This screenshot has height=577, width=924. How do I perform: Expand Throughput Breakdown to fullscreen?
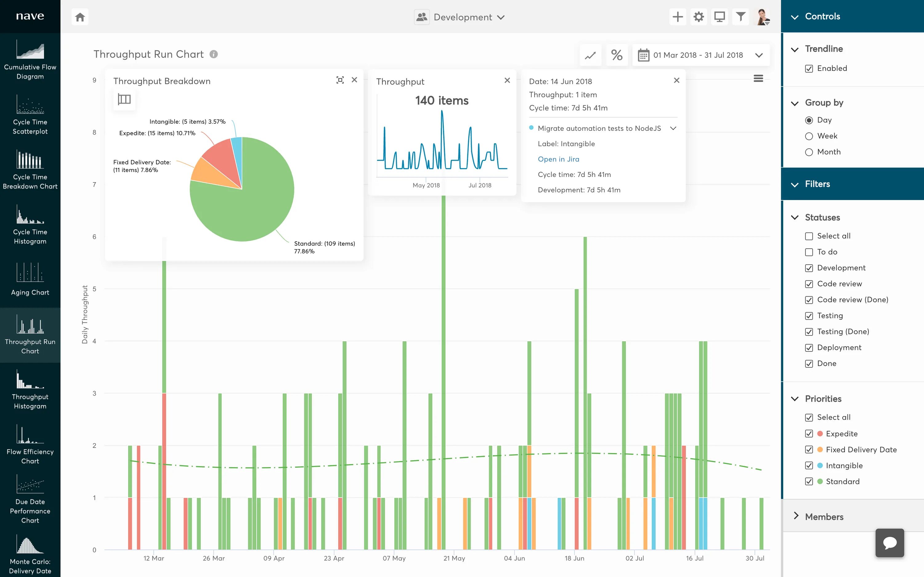340,80
